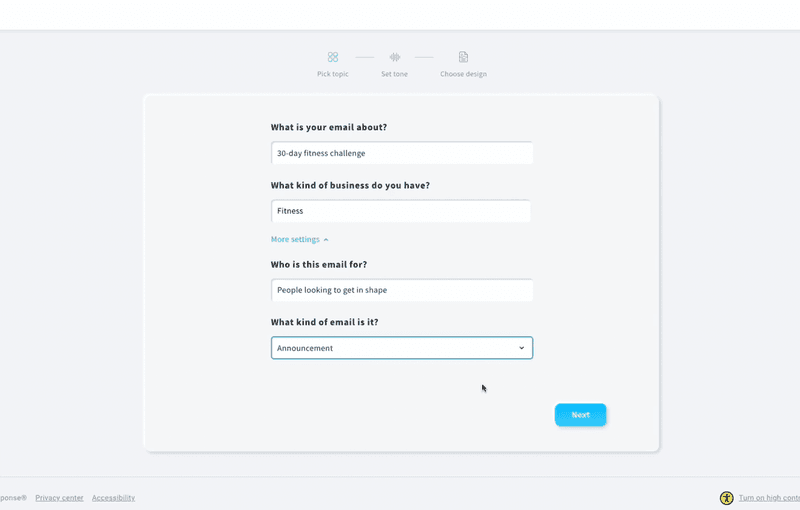Click the 'Who is this email for?' label
Viewport: 800px width, 510px height.
tap(318, 265)
